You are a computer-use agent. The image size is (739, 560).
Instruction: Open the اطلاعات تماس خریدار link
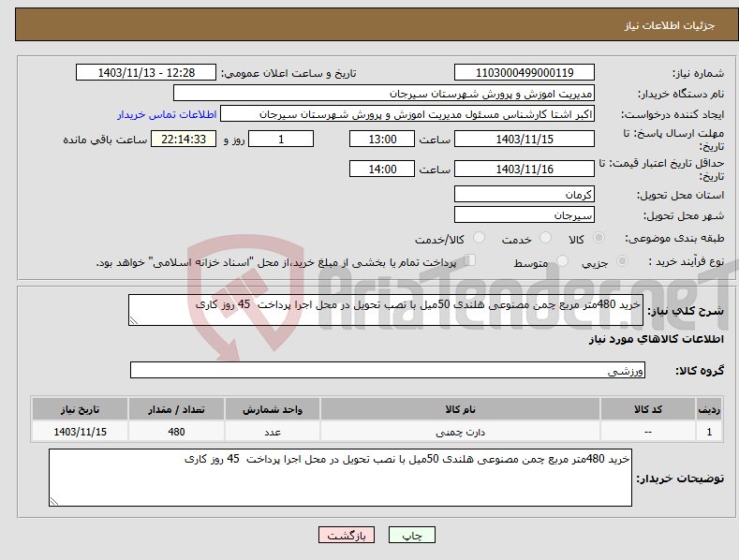click(167, 114)
